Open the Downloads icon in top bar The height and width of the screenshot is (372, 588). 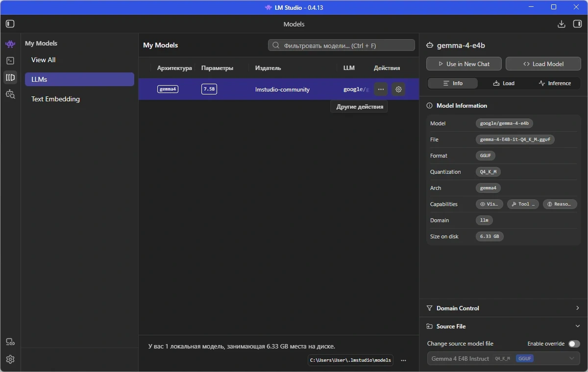coord(562,24)
